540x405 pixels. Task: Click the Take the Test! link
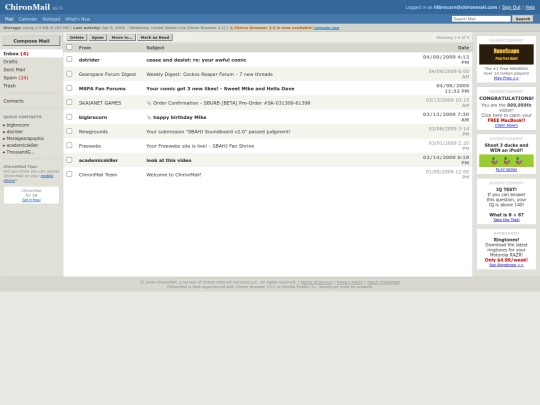(x=506, y=220)
